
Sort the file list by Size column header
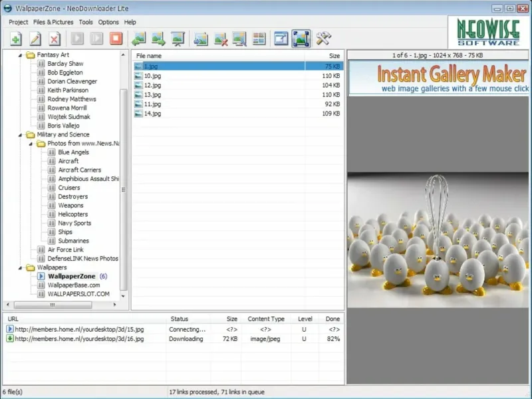325,56
